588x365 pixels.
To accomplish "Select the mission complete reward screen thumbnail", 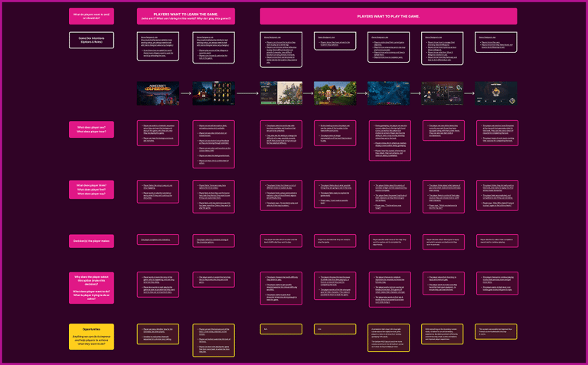I will pyautogui.click(x=496, y=93).
